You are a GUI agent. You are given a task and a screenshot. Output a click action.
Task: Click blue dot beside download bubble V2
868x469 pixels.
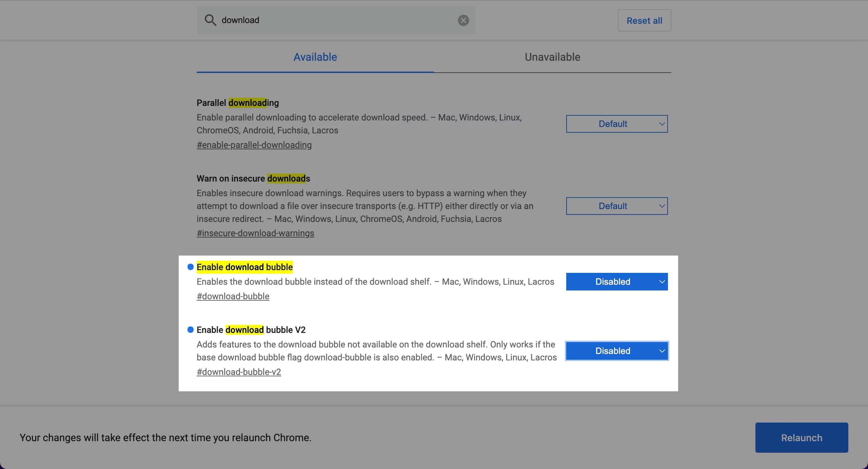point(191,330)
